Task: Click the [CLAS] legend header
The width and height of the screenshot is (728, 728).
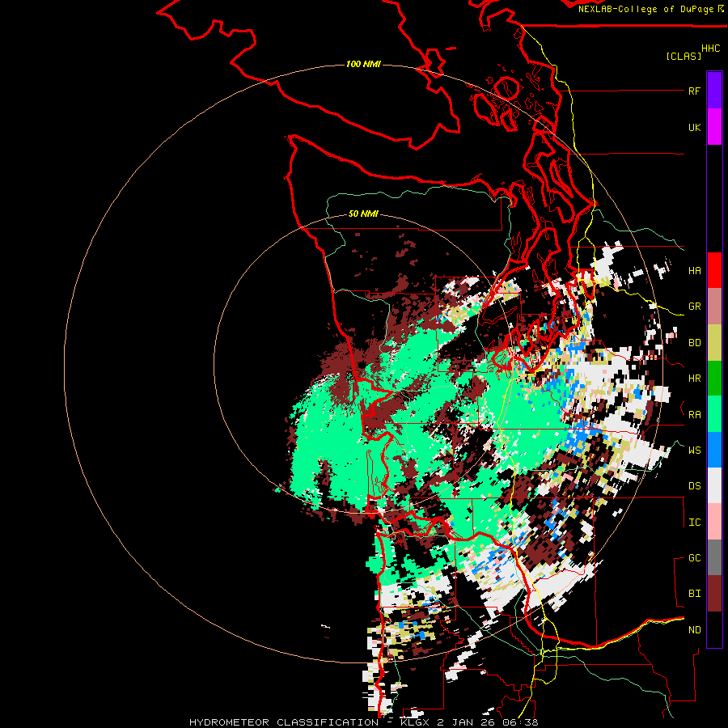Action: pyautogui.click(x=684, y=57)
